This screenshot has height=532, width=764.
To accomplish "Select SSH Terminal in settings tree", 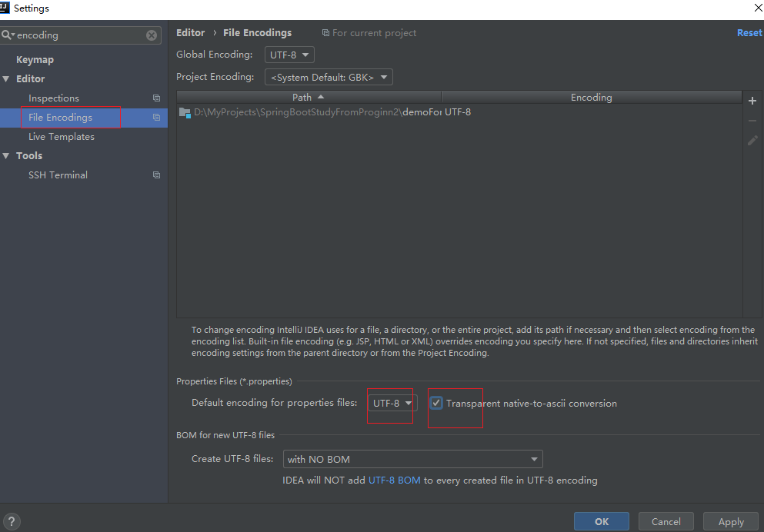I will click(x=58, y=175).
